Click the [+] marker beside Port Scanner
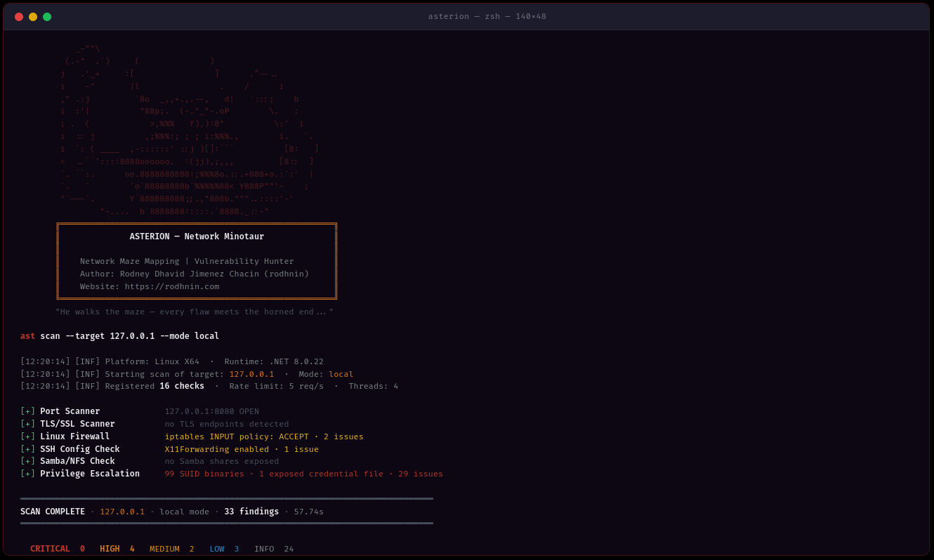The height and width of the screenshot is (560, 934). click(27, 411)
